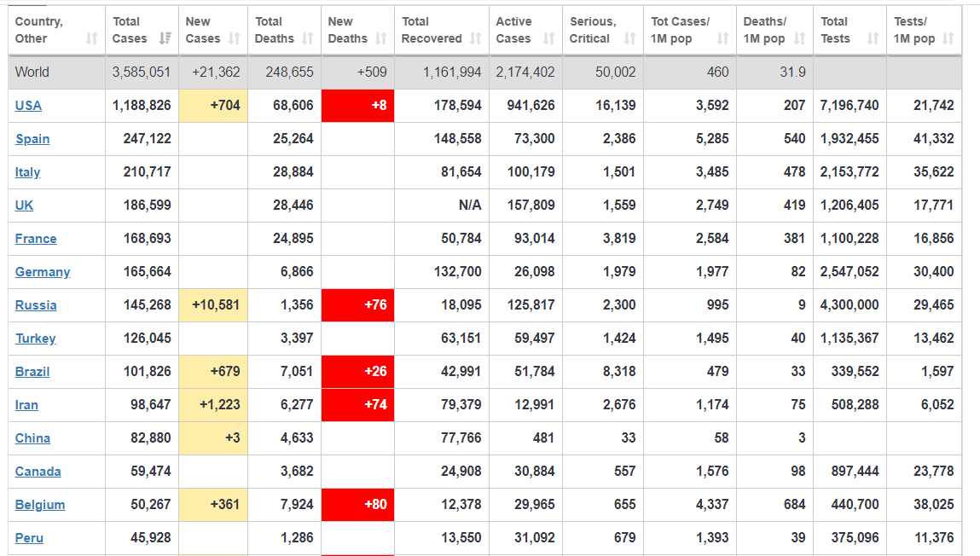Viewport: 980px width, 556px height.
Task: Select USA new cases +704 cell
Action: [x=213, y=106]
